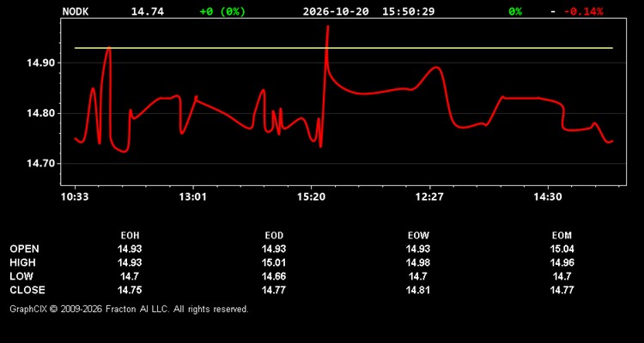Click the EOD low value 14.66
The image size is (644, 343).
(x=274, y=276)
